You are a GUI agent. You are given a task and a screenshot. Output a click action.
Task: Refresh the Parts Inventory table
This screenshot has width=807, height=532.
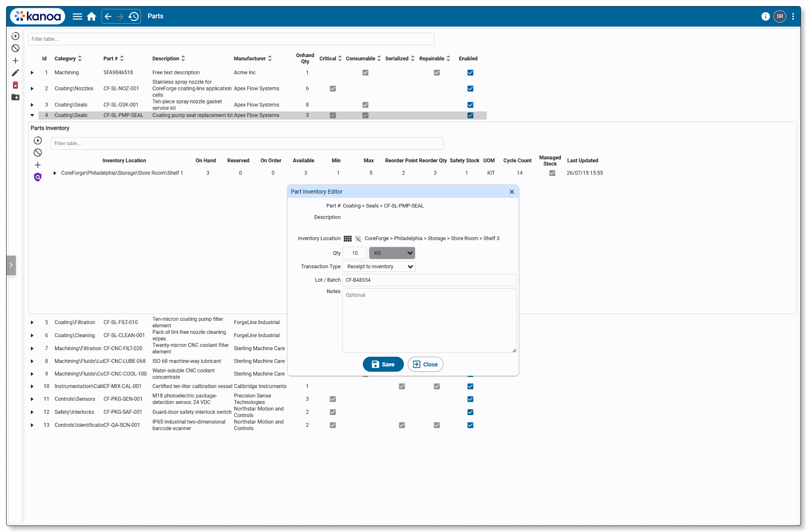point(37,140)
